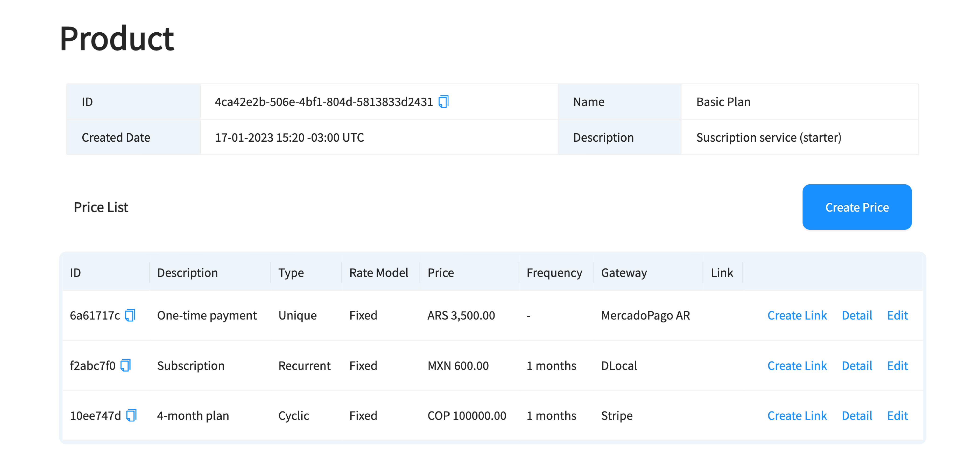Copy price ID 10ee747d
The image size is (980, 466).
pos(131,415)
